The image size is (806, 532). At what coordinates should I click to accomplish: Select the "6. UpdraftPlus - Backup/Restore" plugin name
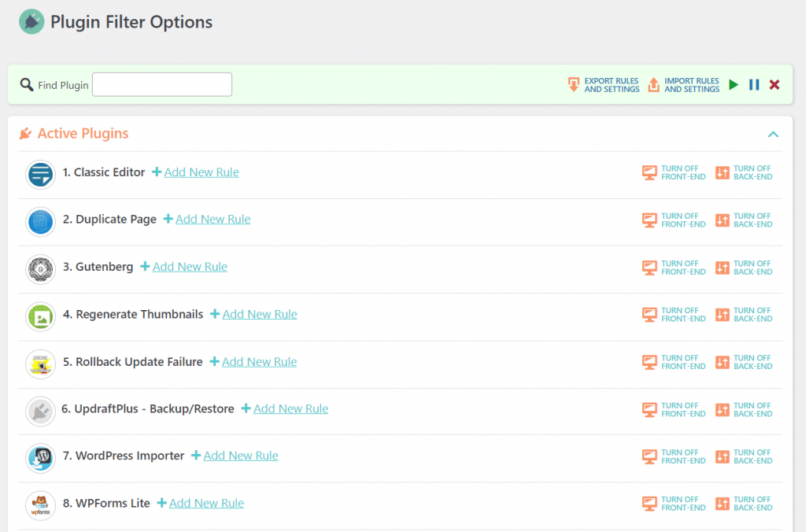[x=148, y=408]
